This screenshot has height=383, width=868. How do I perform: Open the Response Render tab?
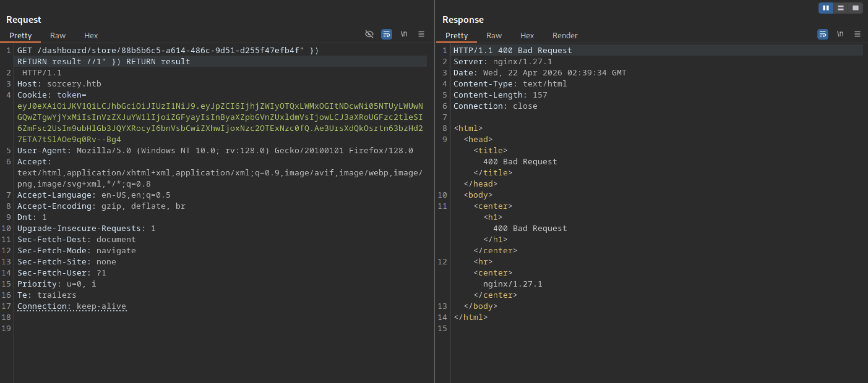(x=565, y=36)
